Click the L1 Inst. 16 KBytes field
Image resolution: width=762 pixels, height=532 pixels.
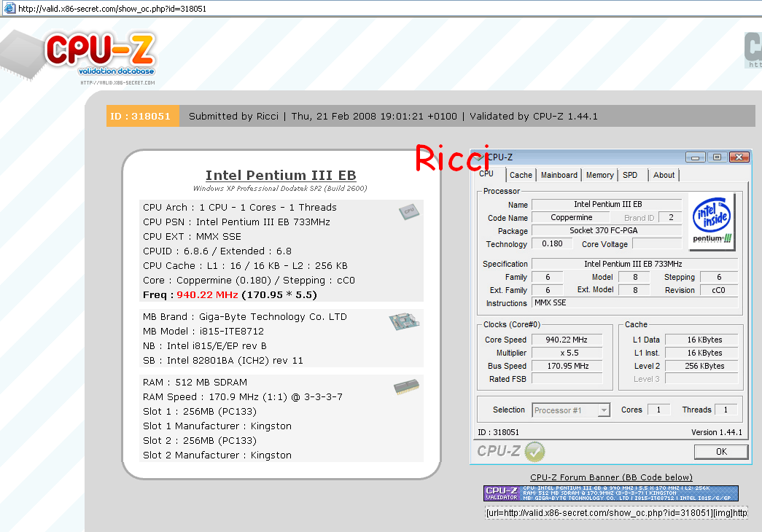701,353
